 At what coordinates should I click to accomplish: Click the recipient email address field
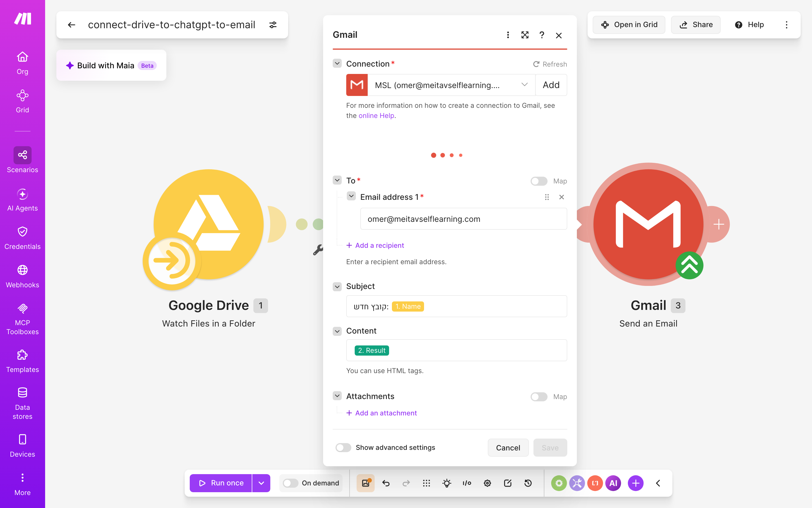tap(464, 219)
